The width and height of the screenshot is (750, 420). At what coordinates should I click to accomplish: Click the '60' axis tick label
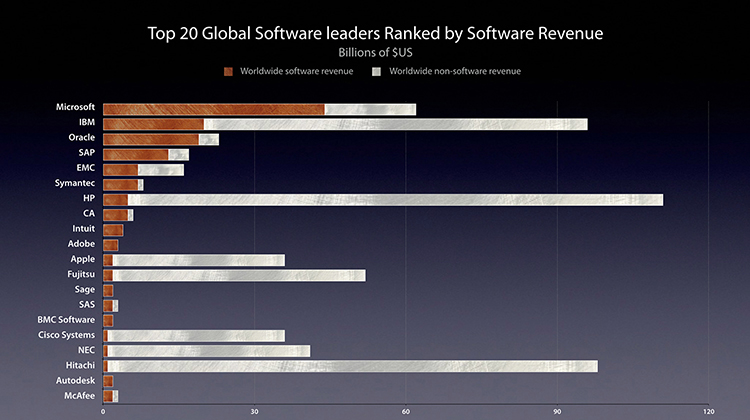pos(406,411)
